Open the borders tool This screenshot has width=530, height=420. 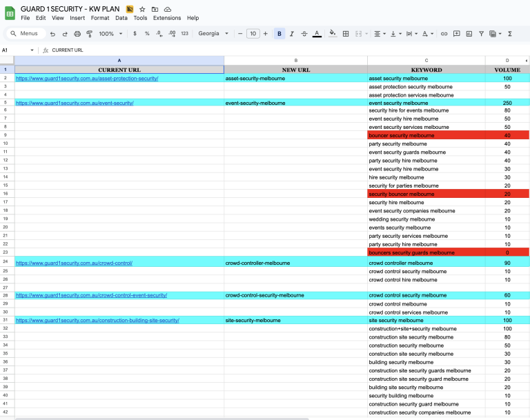tap(346, 33)
